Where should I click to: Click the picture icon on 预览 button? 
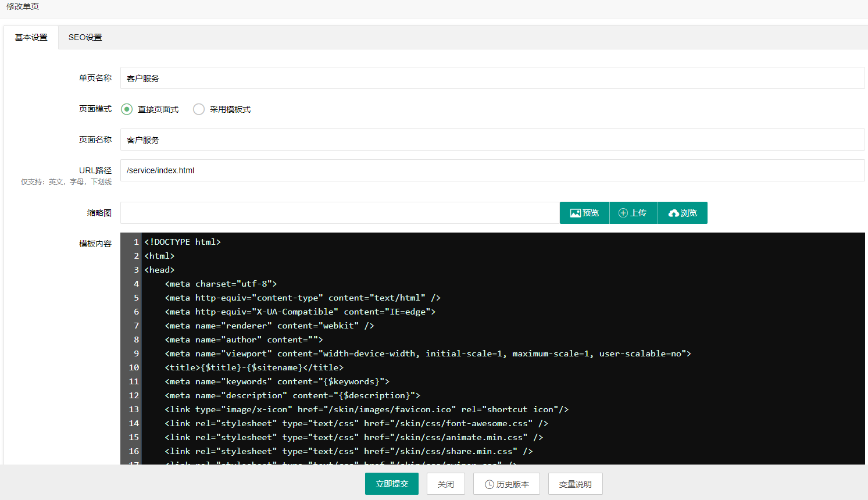[576, 213]
